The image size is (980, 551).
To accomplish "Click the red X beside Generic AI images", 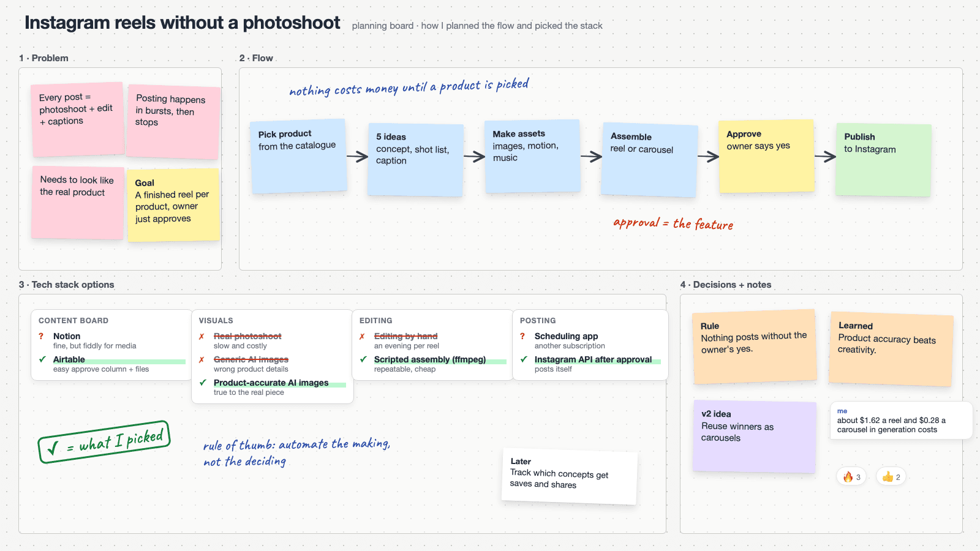I will 202,359.
